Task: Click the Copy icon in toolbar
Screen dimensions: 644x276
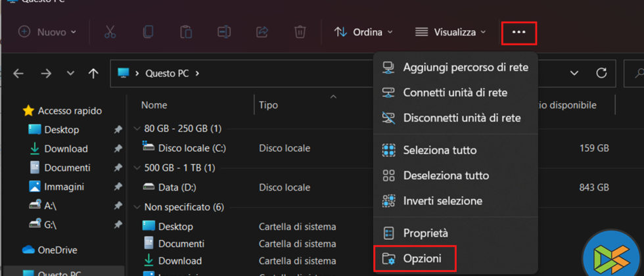Action: [x=148, y=32]
